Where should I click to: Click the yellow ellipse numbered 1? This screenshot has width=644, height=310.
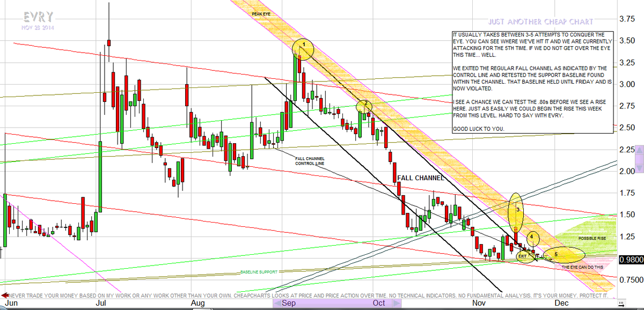[x=303, y=48]
